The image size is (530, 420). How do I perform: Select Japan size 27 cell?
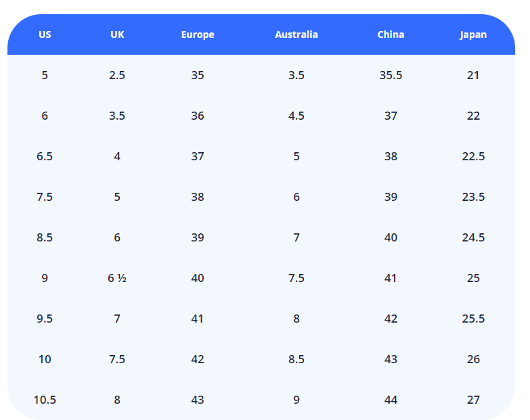click(473, 400)
